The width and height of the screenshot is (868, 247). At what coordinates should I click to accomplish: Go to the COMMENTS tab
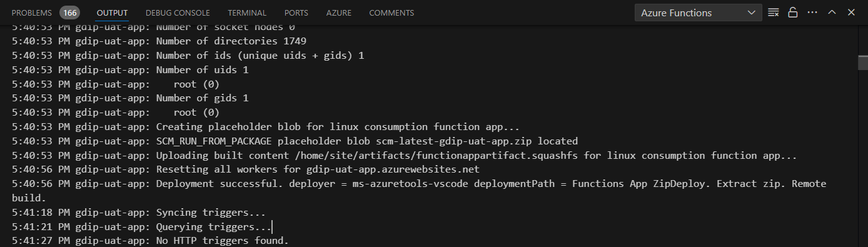(391, 13)
